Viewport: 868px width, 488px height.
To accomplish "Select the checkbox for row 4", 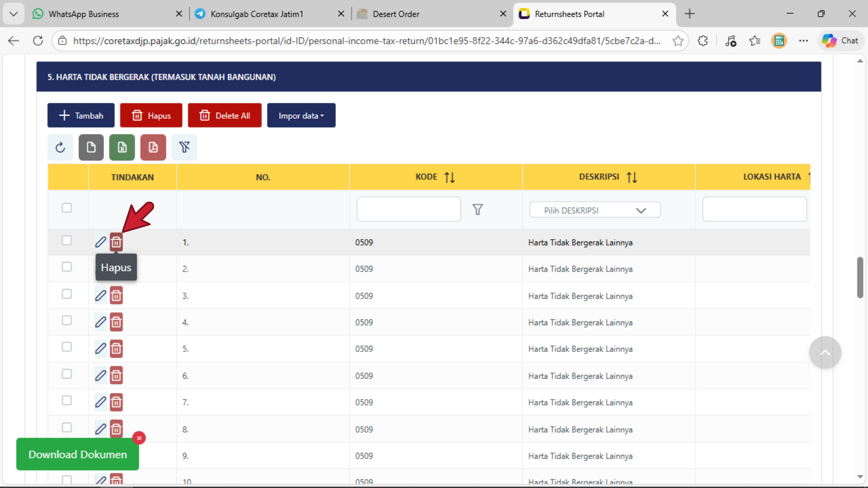I will tap(67, 320).
